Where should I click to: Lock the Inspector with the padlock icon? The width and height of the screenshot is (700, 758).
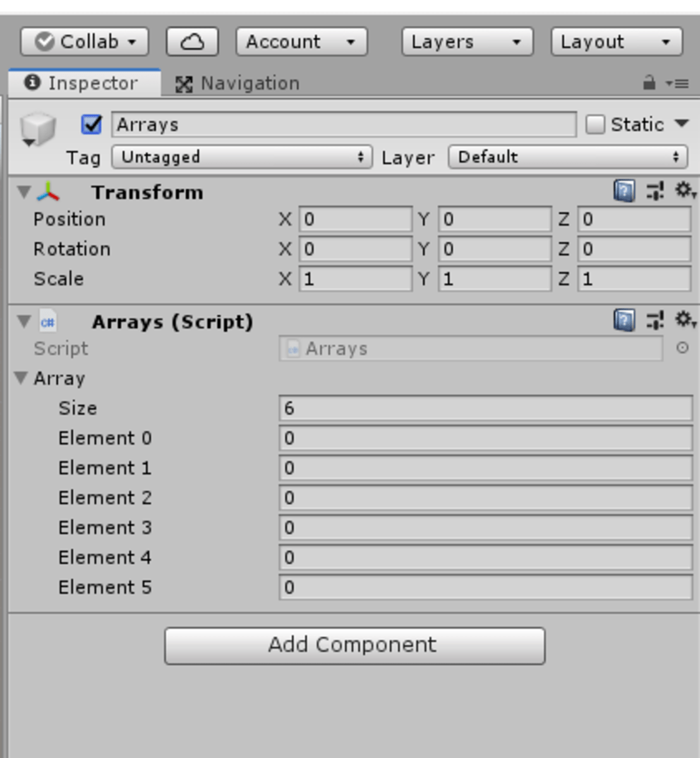point(648,82)
